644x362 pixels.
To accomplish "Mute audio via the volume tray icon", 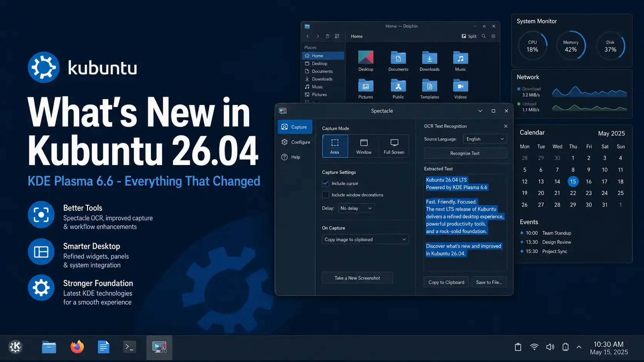I will 550,347.
